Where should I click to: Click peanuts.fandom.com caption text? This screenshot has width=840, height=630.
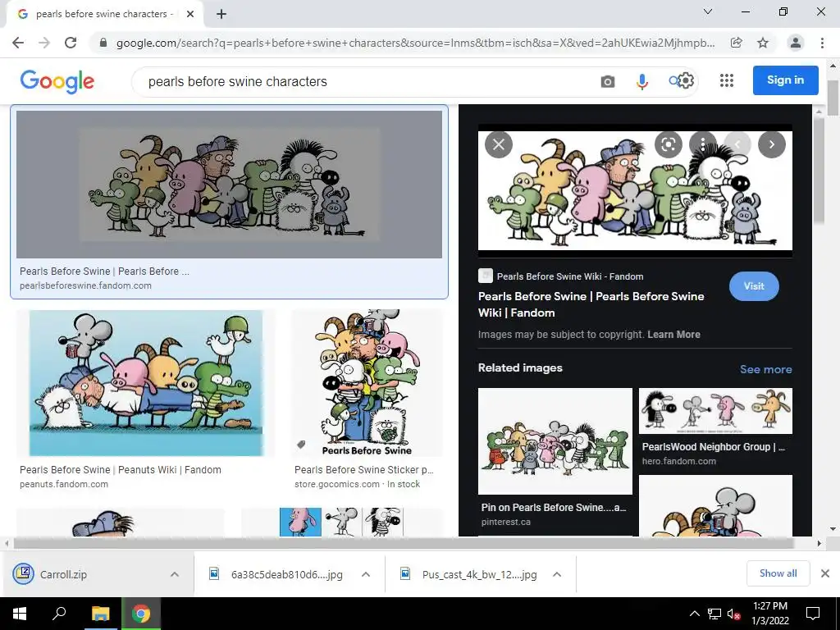[64, 484]
